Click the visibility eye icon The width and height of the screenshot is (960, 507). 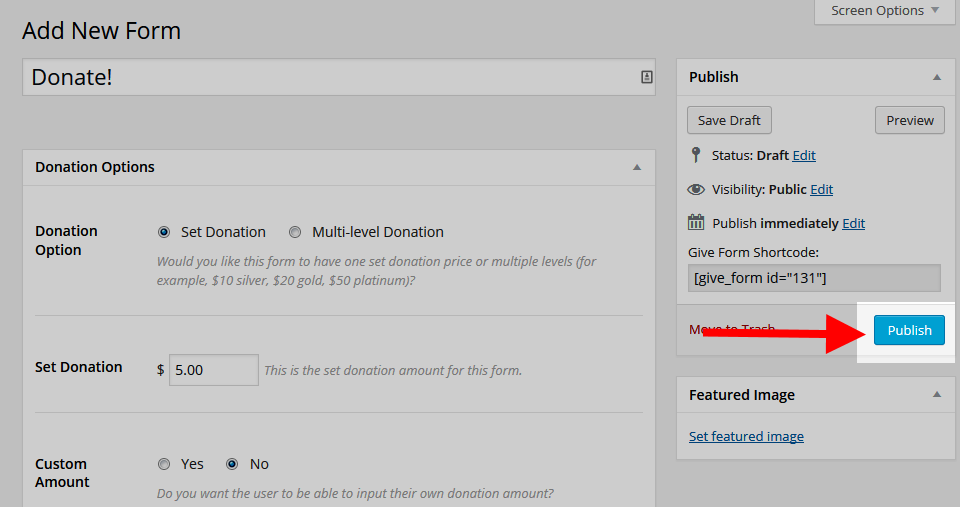point(696,189)
